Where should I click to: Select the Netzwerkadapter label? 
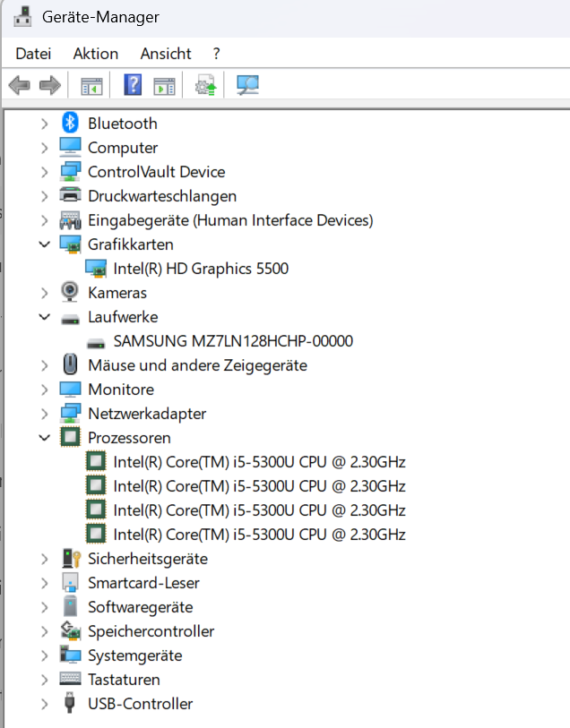click(x=147, y=414)
